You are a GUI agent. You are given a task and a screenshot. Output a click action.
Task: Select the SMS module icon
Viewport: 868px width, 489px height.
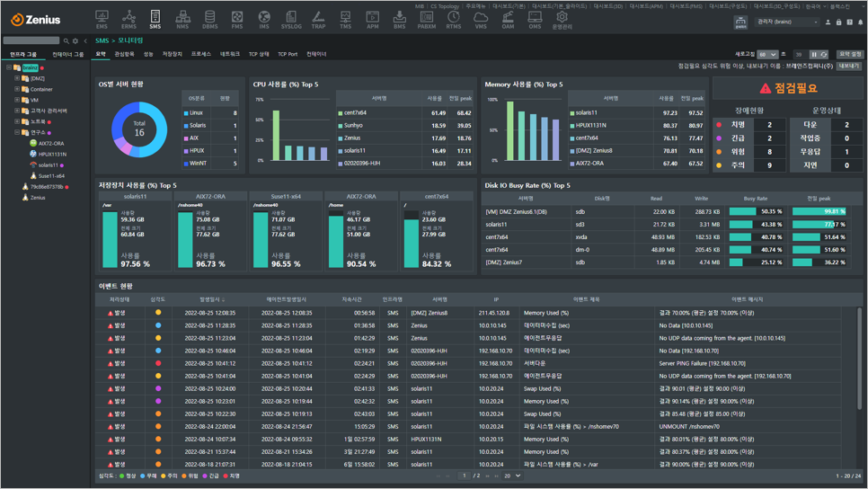coord(155,20)
